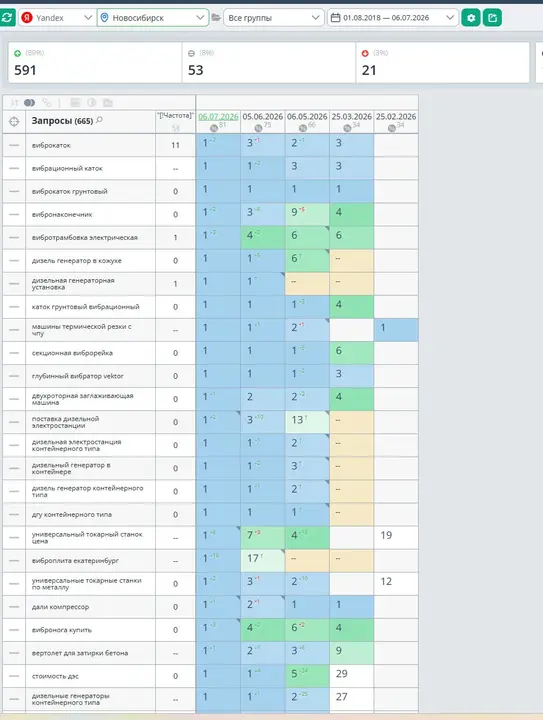Click the crosshair target icon in header

[14, 122]
